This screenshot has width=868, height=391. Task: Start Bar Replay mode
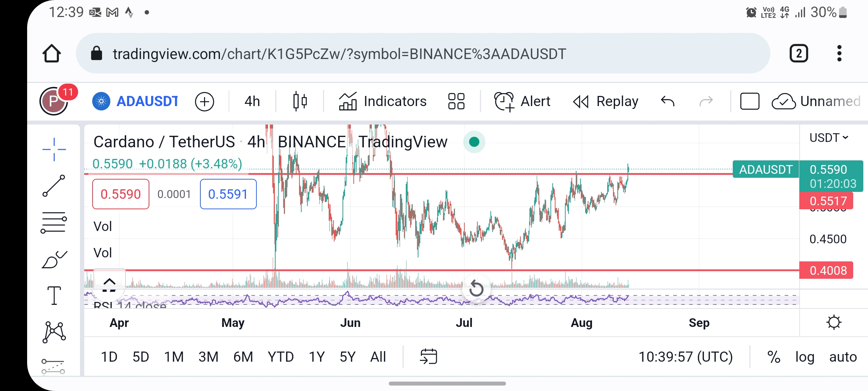[606, 101]
